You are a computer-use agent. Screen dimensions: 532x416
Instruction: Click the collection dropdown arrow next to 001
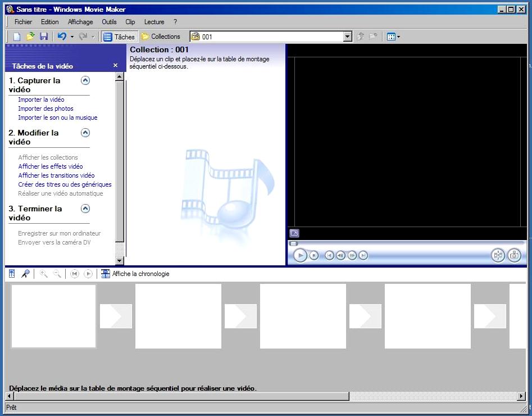coord(347,37)
